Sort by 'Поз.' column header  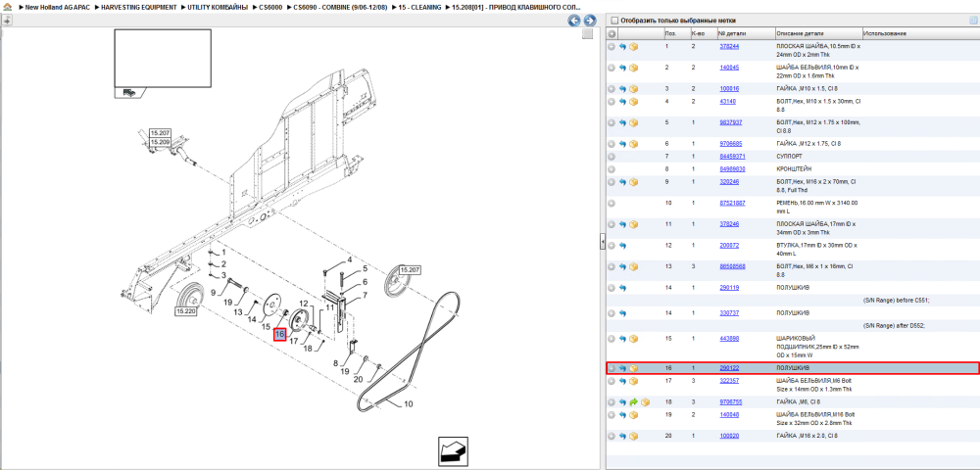click(675, 33)
